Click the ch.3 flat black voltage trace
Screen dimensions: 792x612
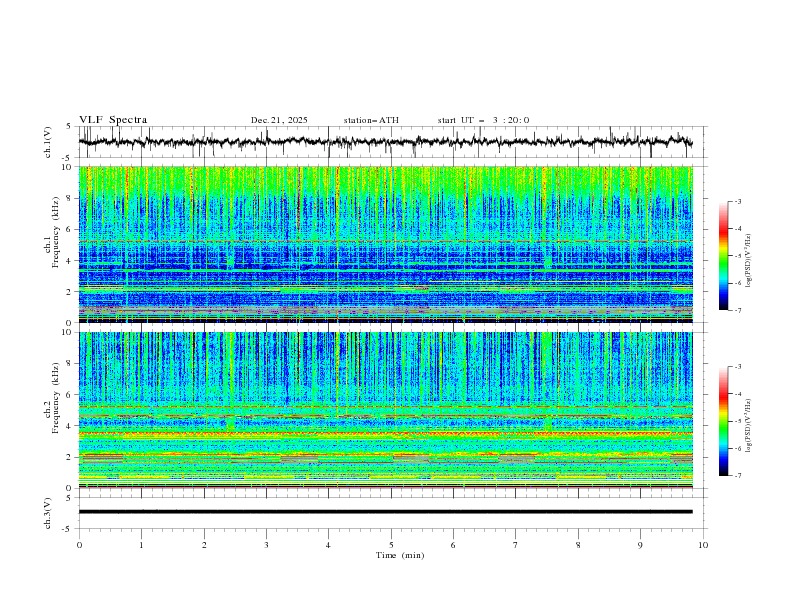pyautogui.click(x=385, y=512)
